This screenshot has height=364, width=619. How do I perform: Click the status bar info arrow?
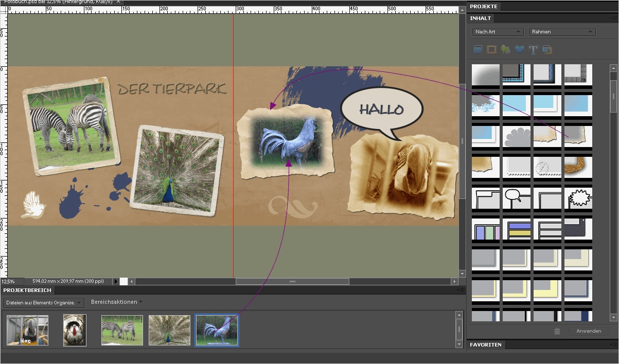click(x=116, y=281)
